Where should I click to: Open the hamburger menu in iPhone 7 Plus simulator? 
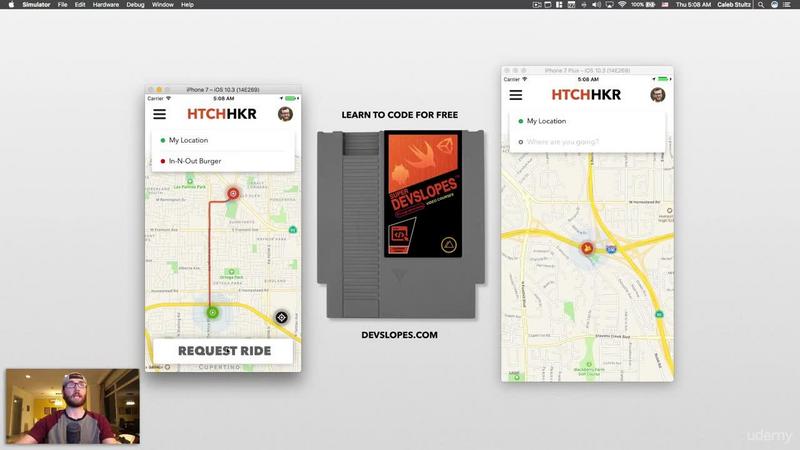(516, 95)
